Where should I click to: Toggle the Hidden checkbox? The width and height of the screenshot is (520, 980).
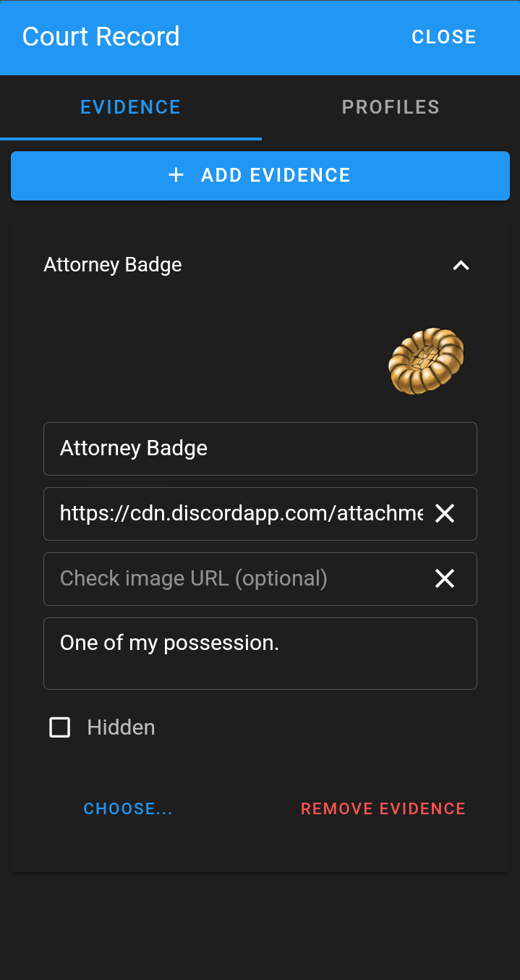click(59, 727)
